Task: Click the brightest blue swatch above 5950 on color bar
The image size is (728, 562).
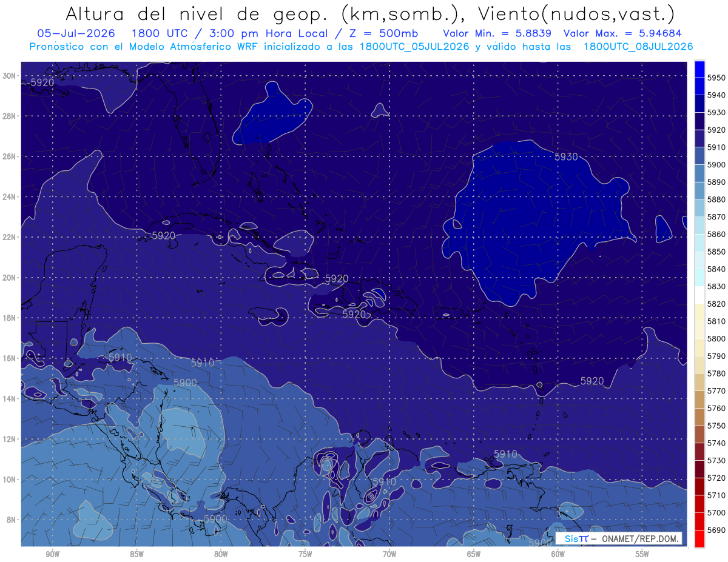Action: tap(699, 69)
